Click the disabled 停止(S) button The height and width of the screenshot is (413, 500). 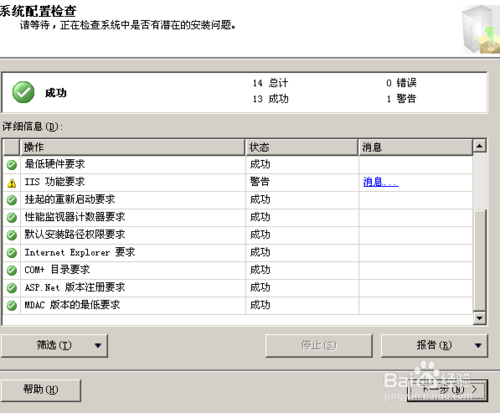pyautogui.click(x=319, y=346)
